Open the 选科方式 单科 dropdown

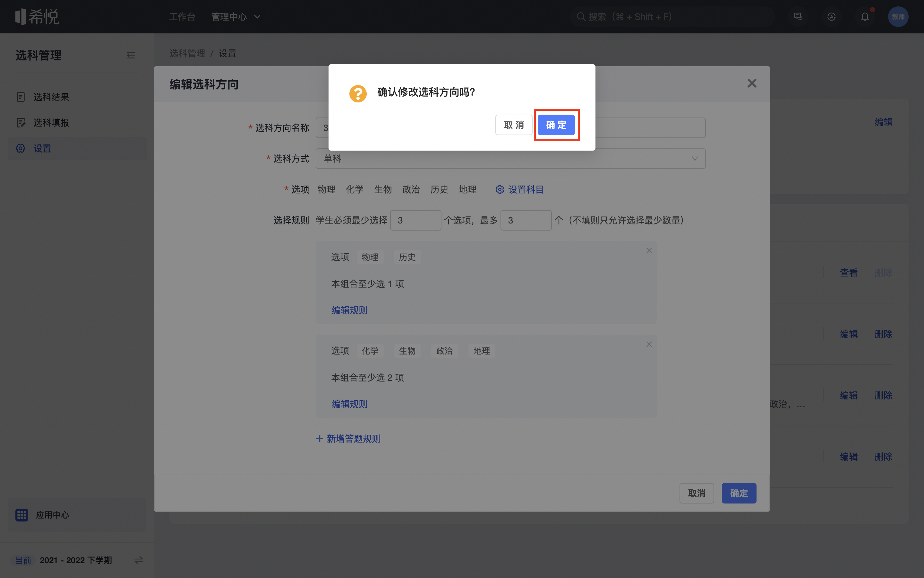pos(510,159)
